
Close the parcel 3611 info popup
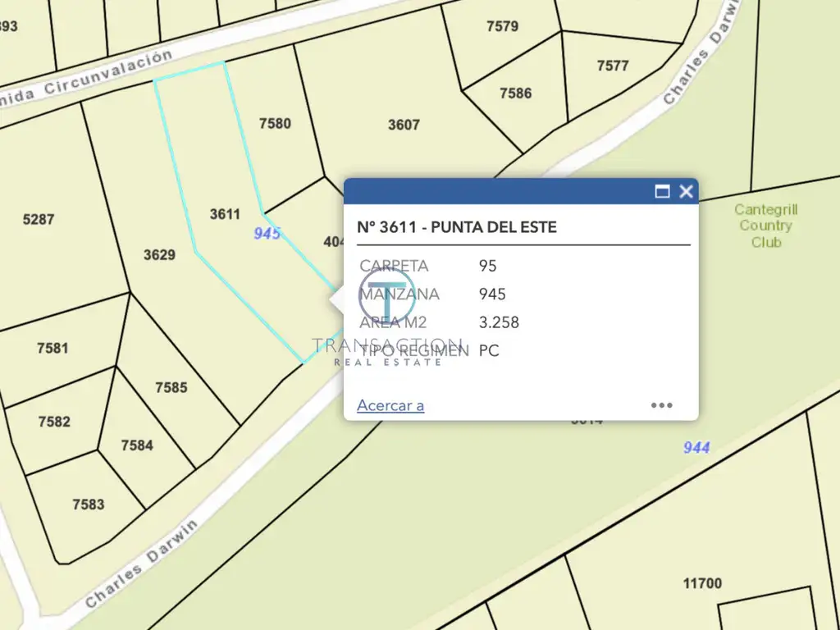(686, 192)
